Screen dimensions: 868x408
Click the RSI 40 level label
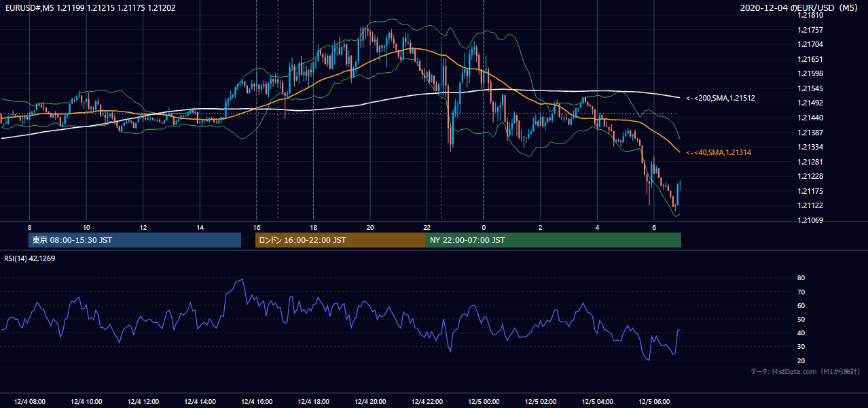[801, 333]
